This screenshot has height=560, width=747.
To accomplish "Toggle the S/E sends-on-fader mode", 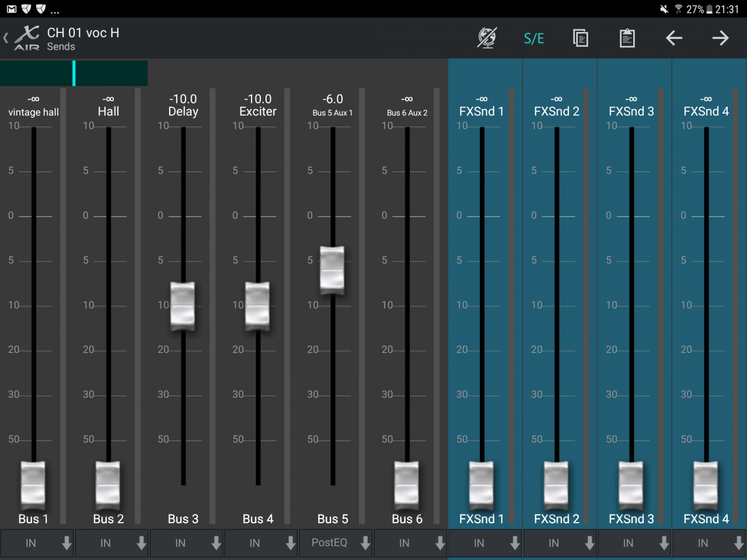I will click(x=533, y=38).
